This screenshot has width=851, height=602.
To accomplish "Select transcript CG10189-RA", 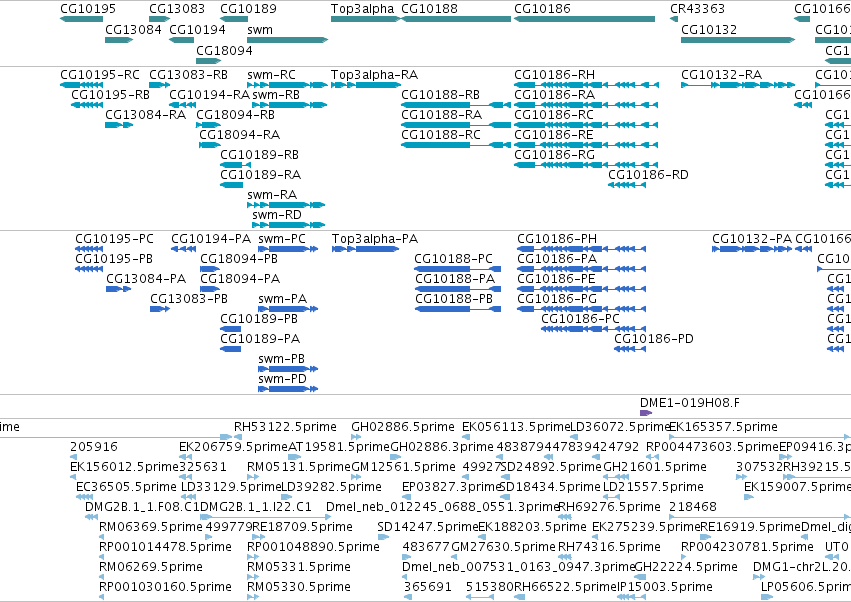I will (x=232, y=185).
